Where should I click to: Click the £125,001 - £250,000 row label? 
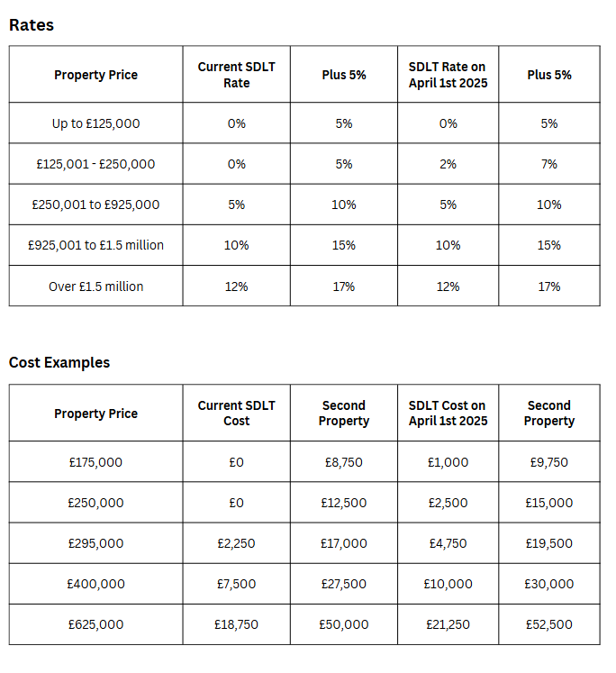coord(95,164)
